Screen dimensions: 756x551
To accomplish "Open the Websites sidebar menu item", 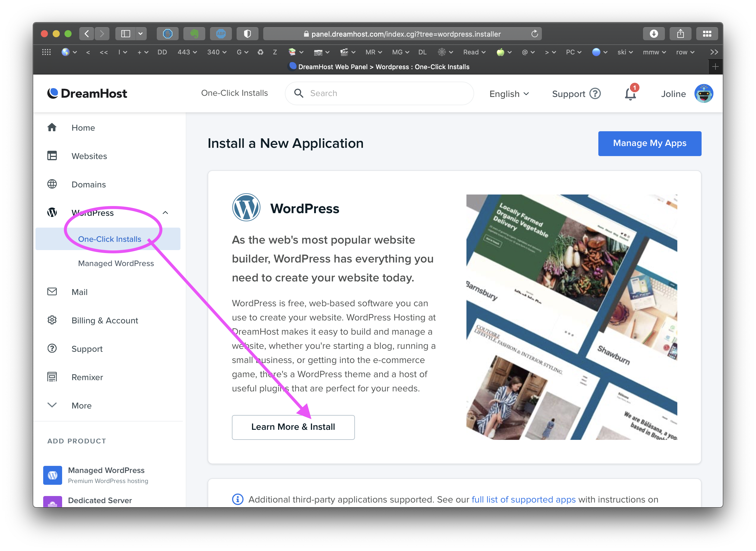I will (89, 156).
